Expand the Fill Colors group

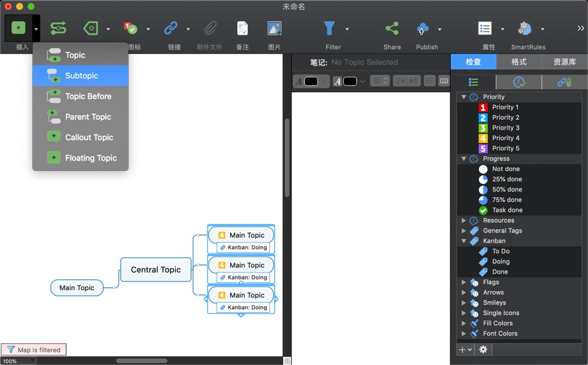464,323
